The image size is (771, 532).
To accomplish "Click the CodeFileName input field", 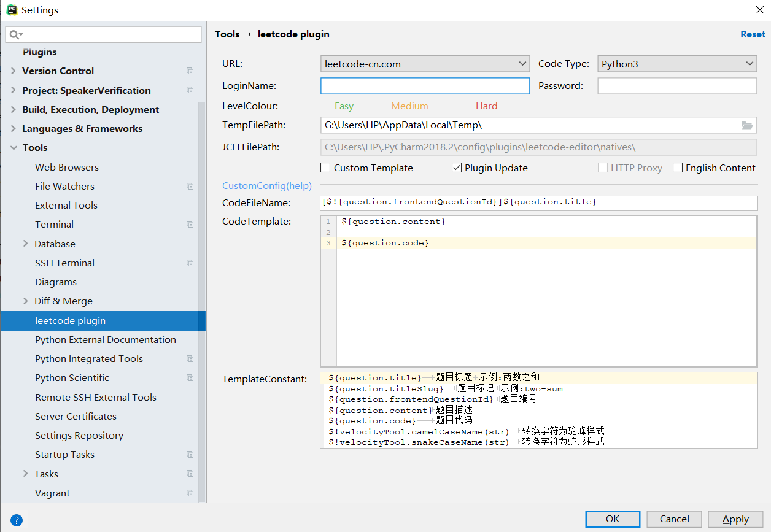I will pyautogui.click(x=538, y=202).
